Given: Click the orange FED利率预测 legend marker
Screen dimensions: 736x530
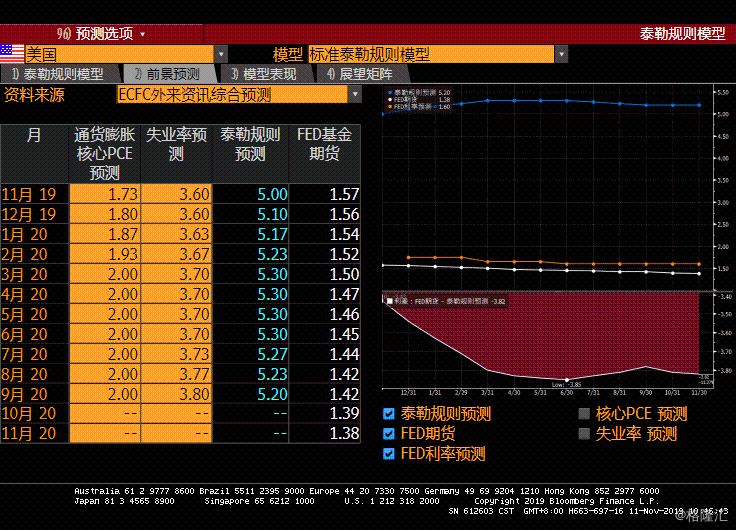Looking at the screenshot, I should point(389,106).
